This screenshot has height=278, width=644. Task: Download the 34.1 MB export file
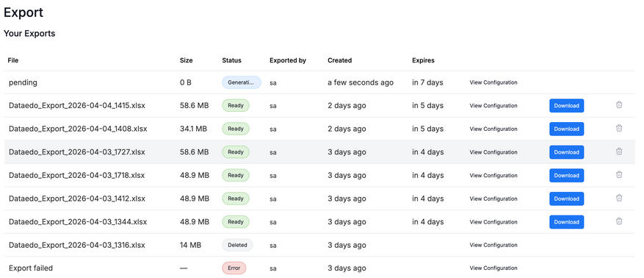point(566,129)
